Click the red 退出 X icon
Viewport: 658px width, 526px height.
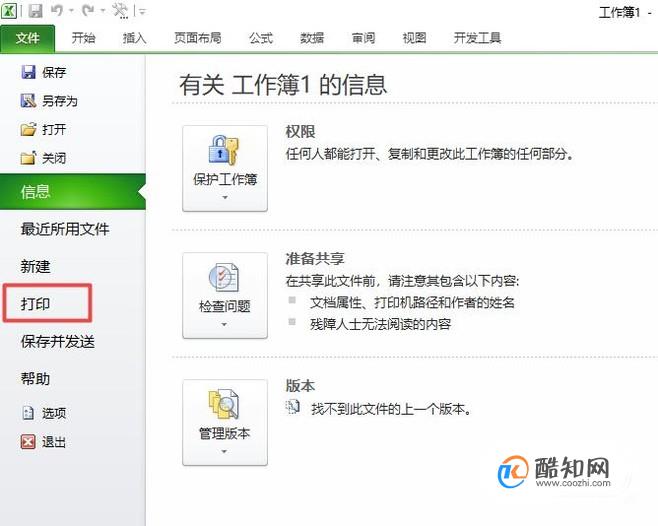[x=28, y=442]
